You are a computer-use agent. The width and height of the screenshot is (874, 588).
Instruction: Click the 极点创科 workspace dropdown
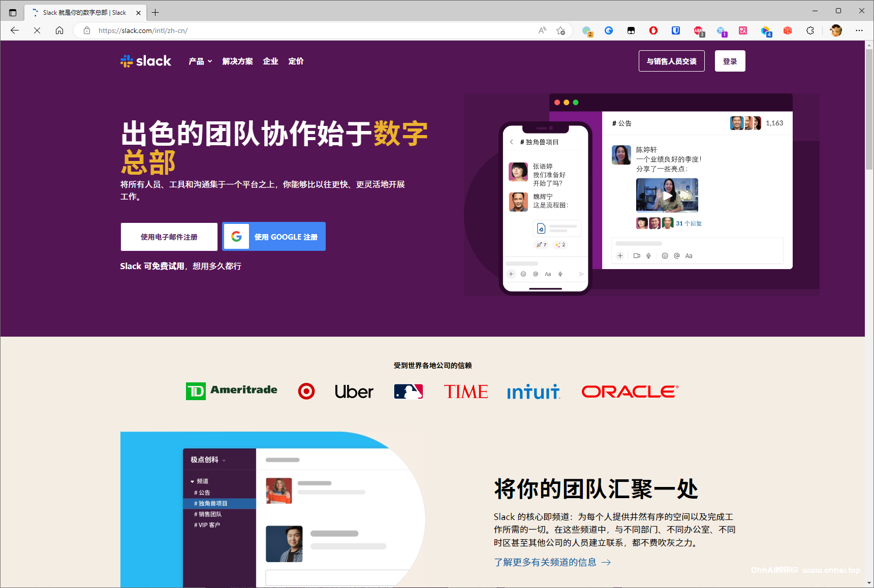pos(208,460)
